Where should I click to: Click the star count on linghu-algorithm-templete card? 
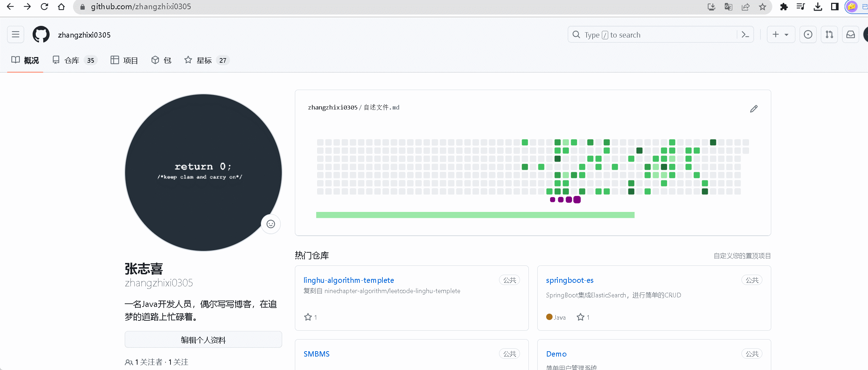(x=311, y=317)
